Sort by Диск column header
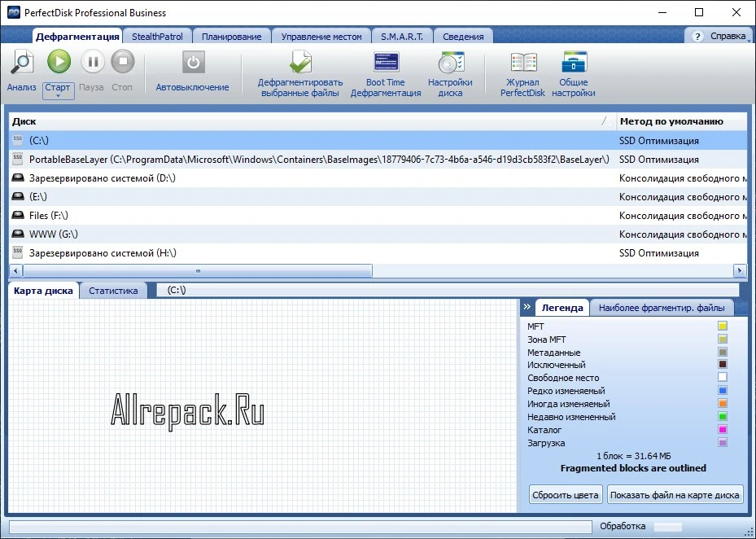This screenshot has height=539, width=756. point(312,121)
